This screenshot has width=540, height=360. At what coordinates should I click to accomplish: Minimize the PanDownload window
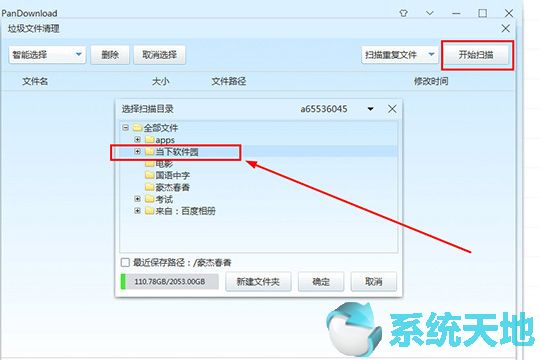click(x=456, y=13)
